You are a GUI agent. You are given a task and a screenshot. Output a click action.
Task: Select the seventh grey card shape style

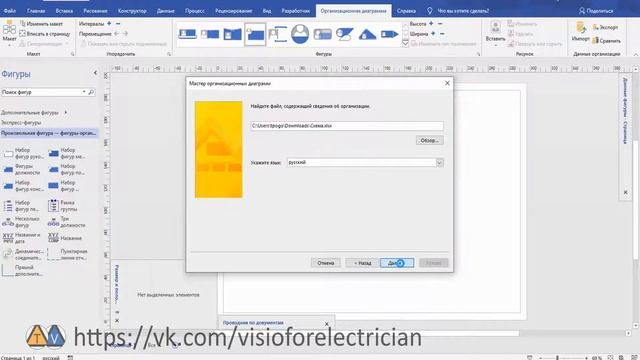[322, 34]
